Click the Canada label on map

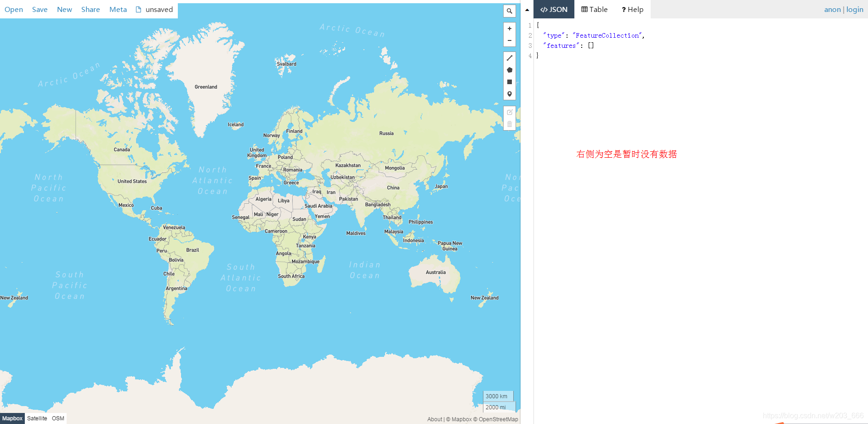click(x=122, y=149)
